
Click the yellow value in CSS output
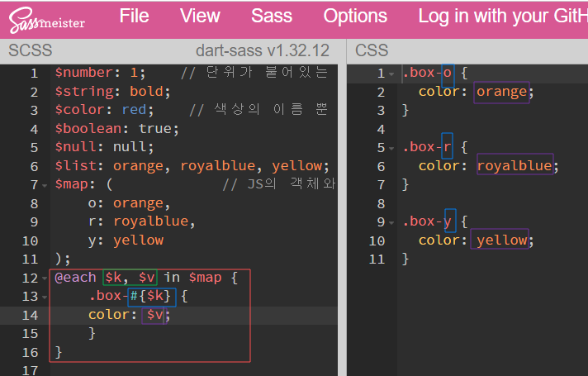tap(502, 240)
